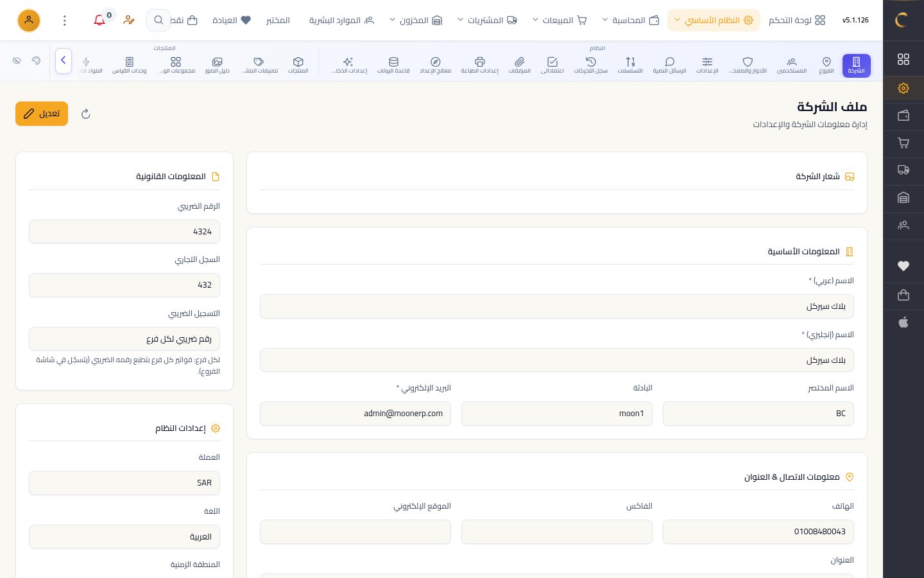
Task: Open إعدادات الطباعة (Print settings) icon
Action: coord(479,66)
